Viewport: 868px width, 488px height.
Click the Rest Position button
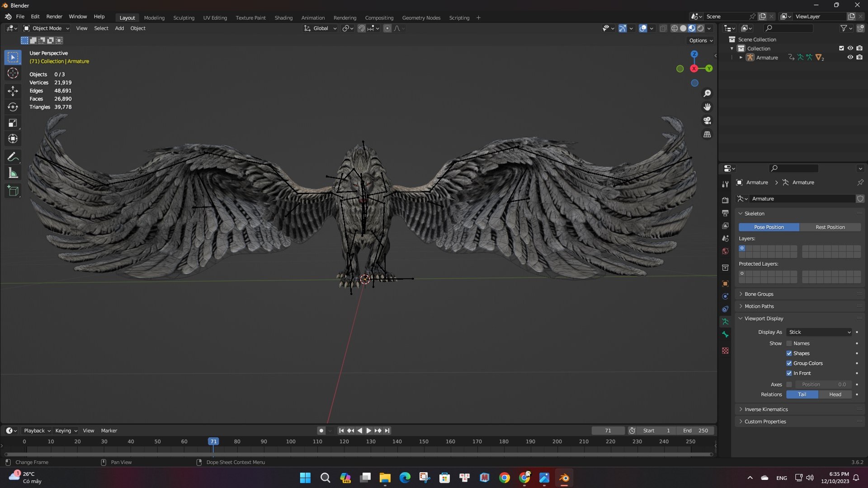coord(830,227)
